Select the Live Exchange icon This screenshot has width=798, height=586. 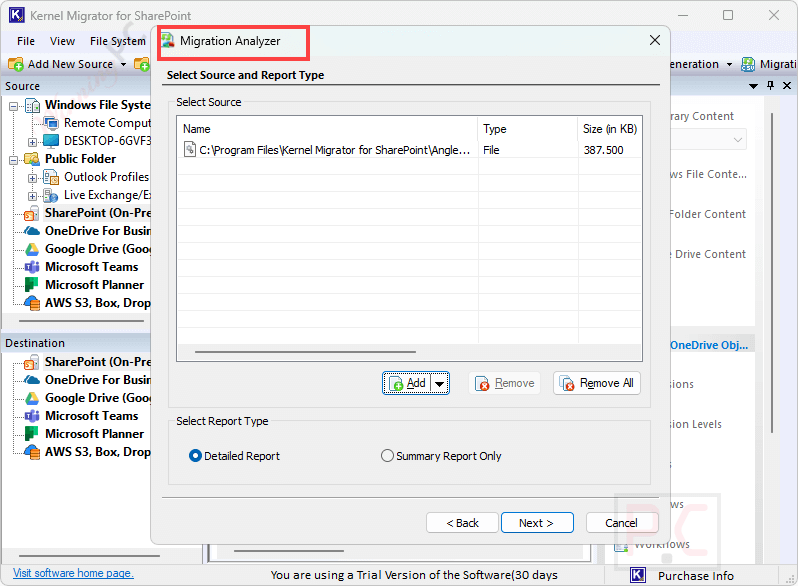click(x=51, y=196)
